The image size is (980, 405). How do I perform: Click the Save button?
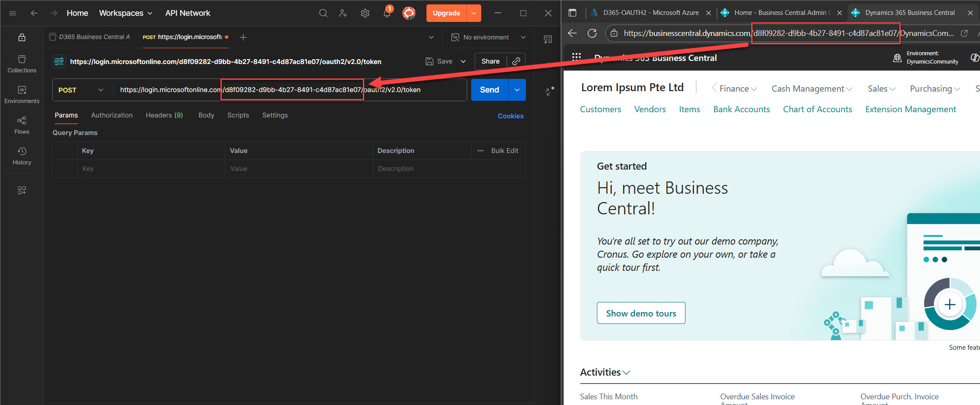(x=439, y=61)
